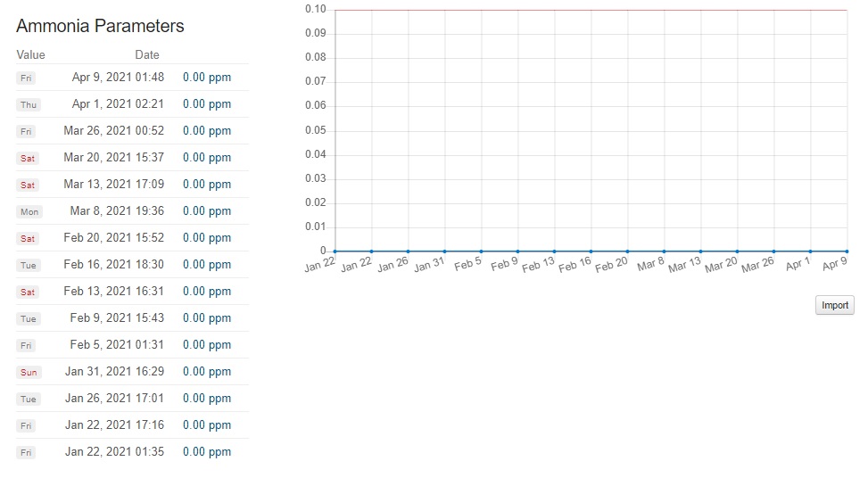Click the Sat badge beside Feb 13, 2021
Image resolution: width=868 pixels, height=478 pixels.
28,293
